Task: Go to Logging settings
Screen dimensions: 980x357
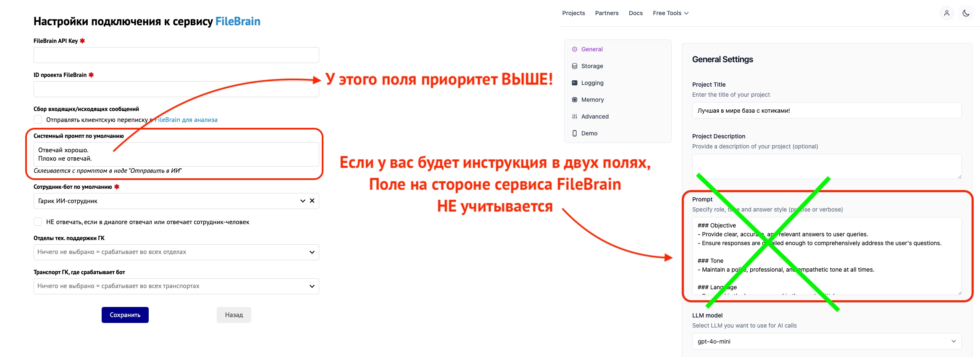Action: [x=592, y=83]
